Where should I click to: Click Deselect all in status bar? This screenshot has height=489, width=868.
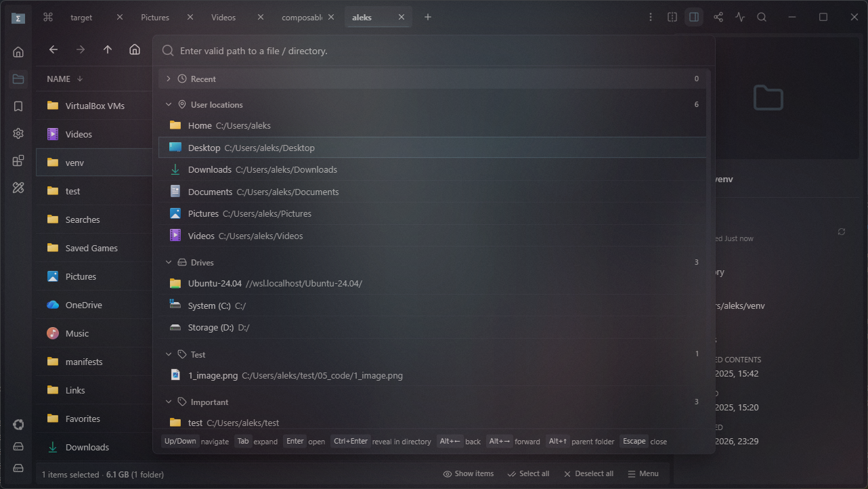coord(588,473)
